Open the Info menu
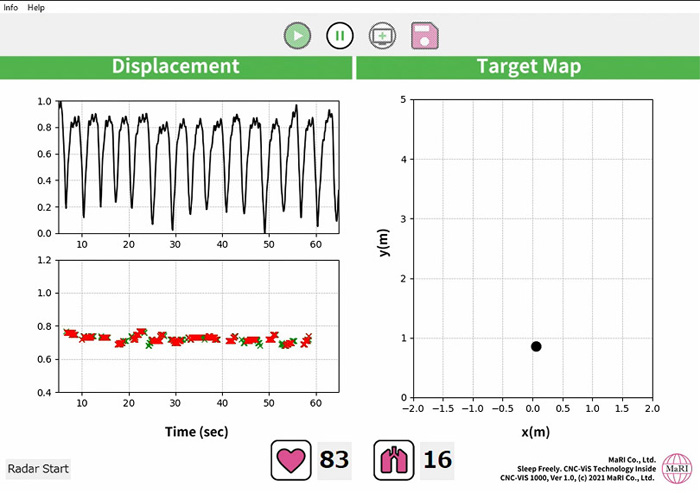 10,8
